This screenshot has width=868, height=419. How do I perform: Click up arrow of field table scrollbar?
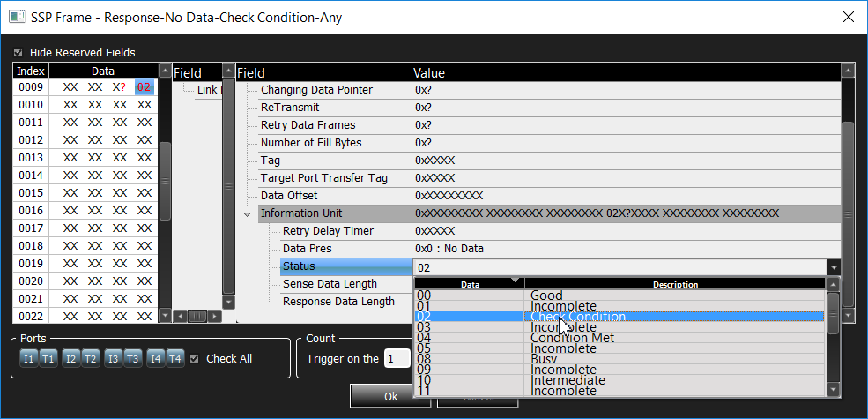[x=848, y=71]
